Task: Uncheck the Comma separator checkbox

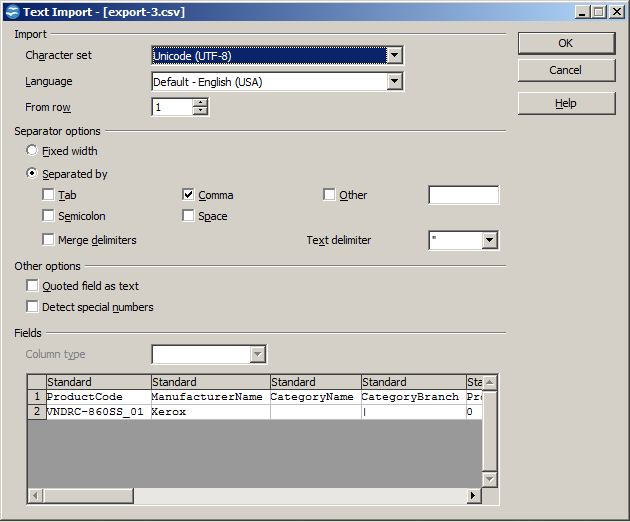Action: tap(189, 195)
